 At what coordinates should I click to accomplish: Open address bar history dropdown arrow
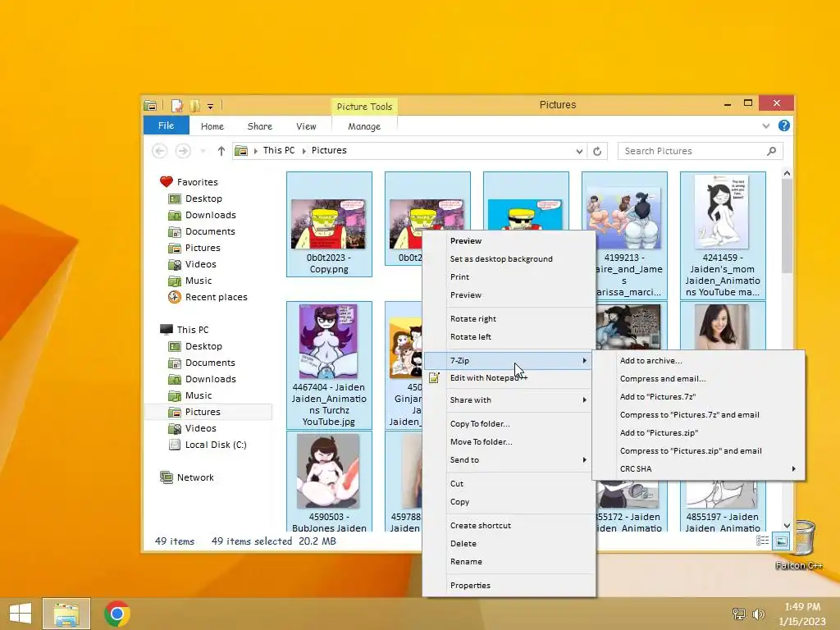click(x=579, y=151)
